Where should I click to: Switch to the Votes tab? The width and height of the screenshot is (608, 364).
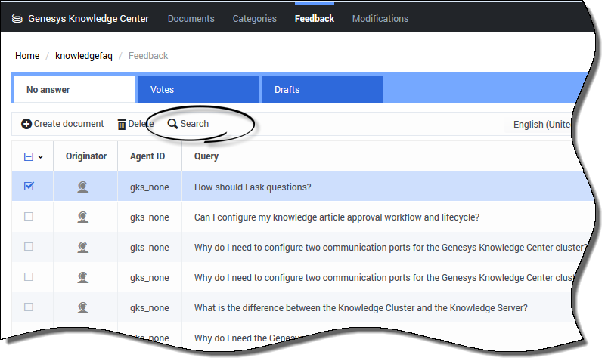coord(162,90)
